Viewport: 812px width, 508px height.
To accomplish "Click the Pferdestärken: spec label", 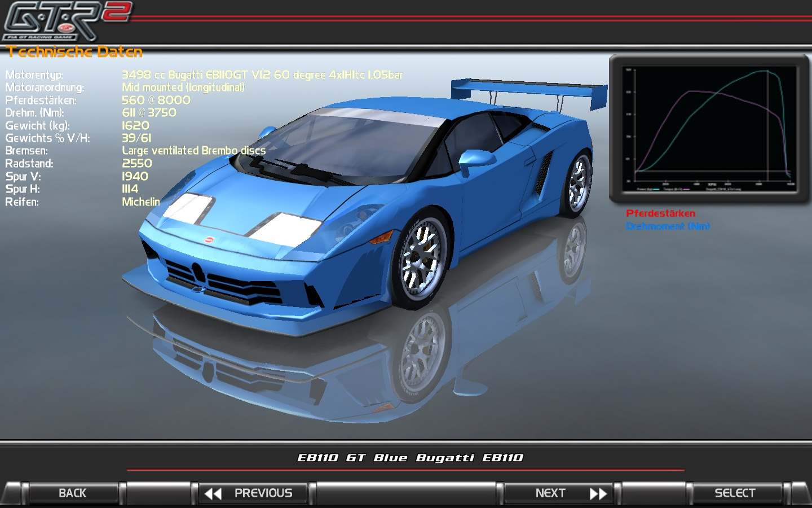I will tap(41, 100).
